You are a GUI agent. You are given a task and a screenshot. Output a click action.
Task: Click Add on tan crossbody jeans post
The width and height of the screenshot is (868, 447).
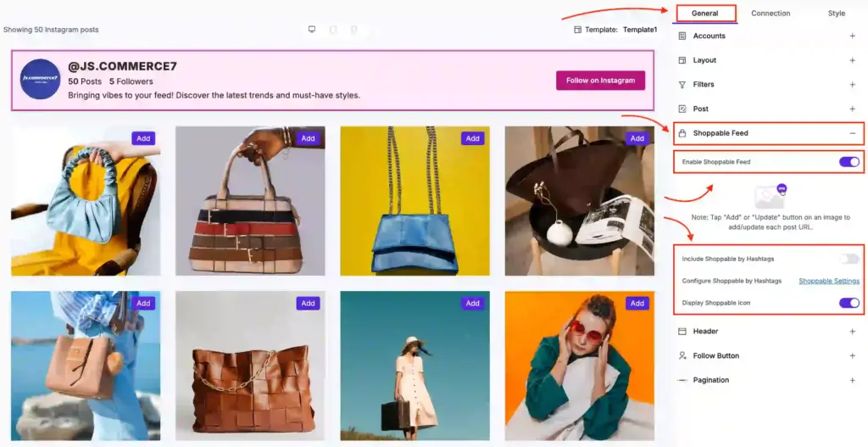click(x=143, y=303)
